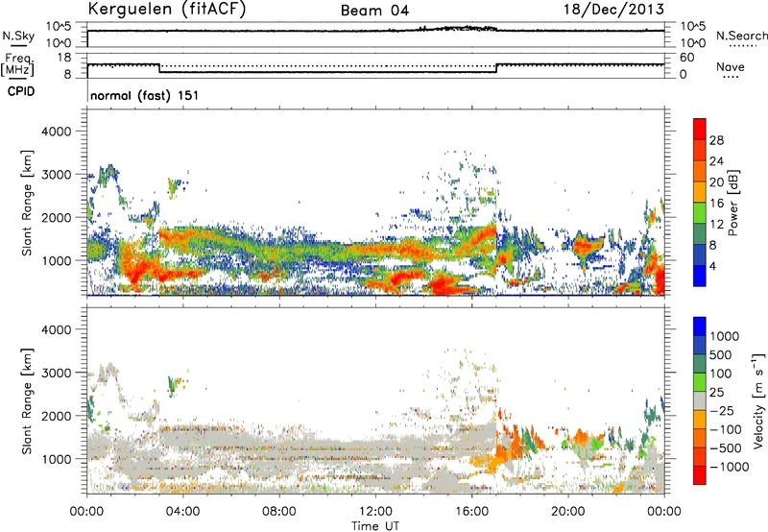The image size is (768, 532).
Task: Click the '3000' tick in the velocity panel
Action: [x=57, y=373]
